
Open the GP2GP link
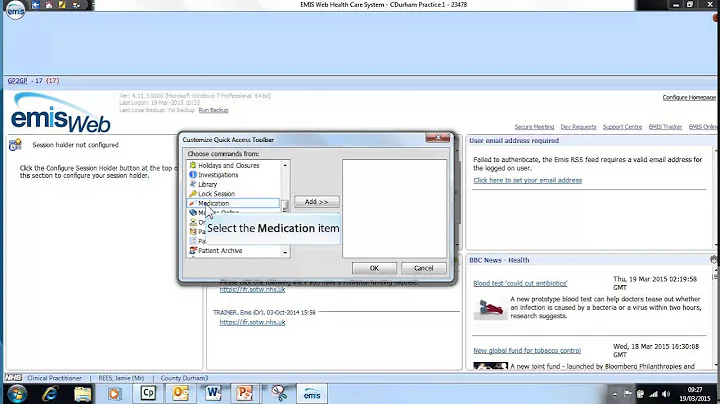17,81
